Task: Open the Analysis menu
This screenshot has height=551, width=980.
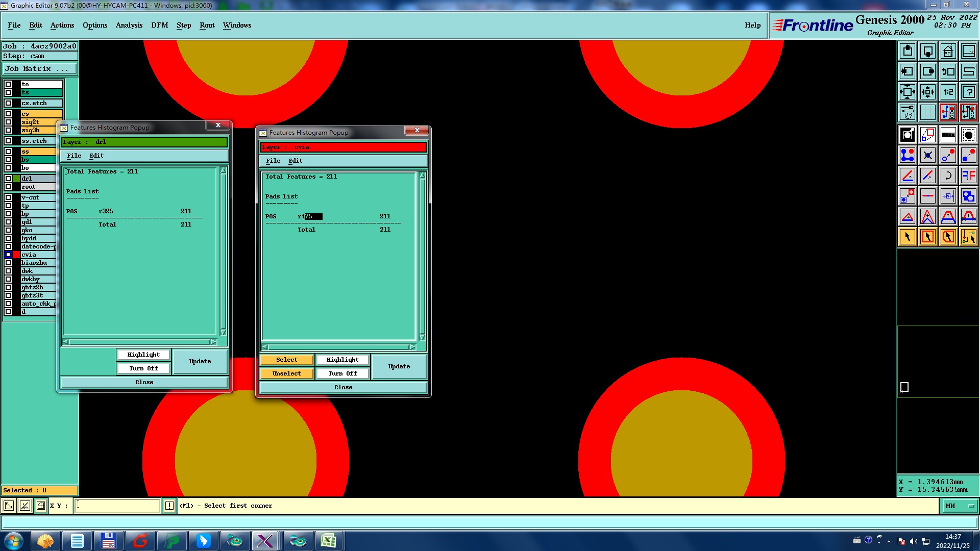Action: [129, 25]
